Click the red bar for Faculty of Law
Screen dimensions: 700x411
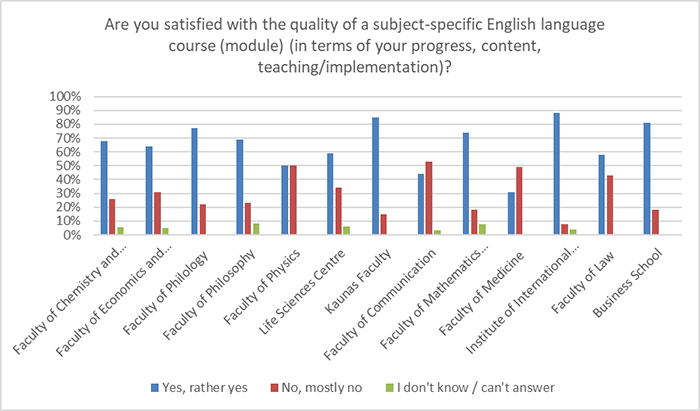pos(612,205)
